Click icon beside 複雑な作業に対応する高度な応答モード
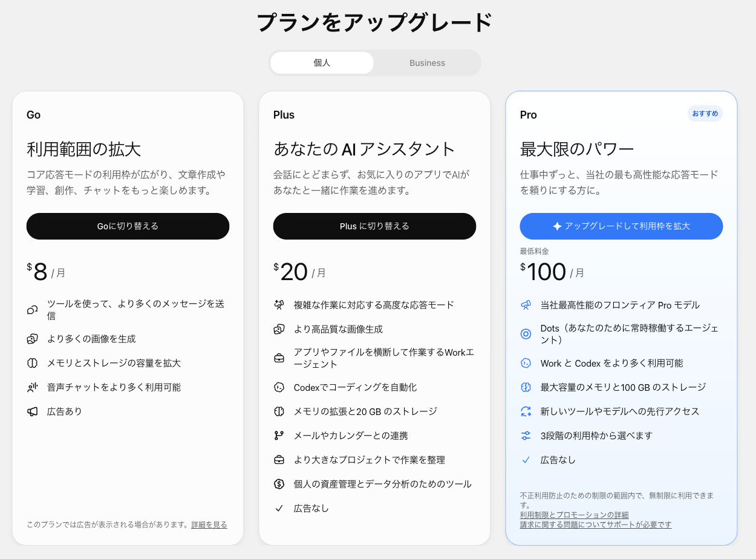756x559 pixels. point(279,305)
